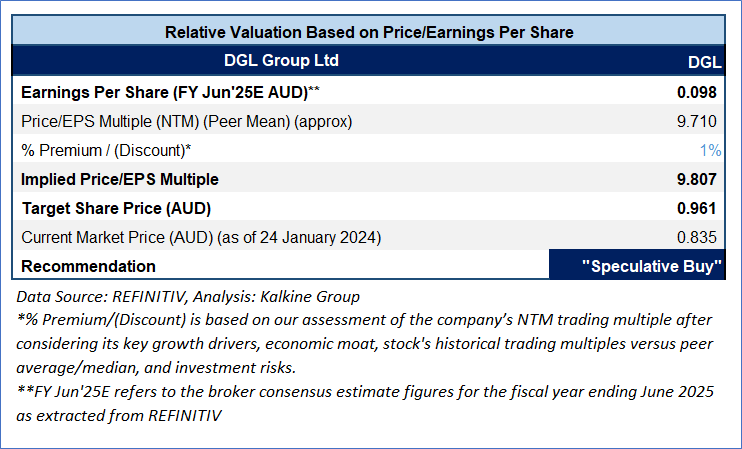The image size is (742, 449).
Task: Click the DGL column header
Action: pos(704,62)
